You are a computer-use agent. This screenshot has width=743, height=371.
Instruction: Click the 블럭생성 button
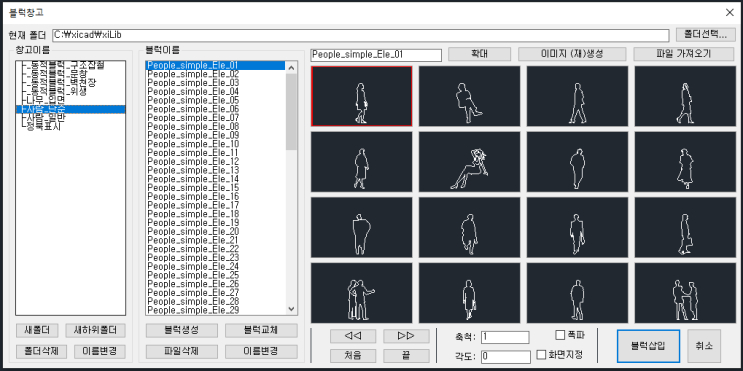pos(181,330)
